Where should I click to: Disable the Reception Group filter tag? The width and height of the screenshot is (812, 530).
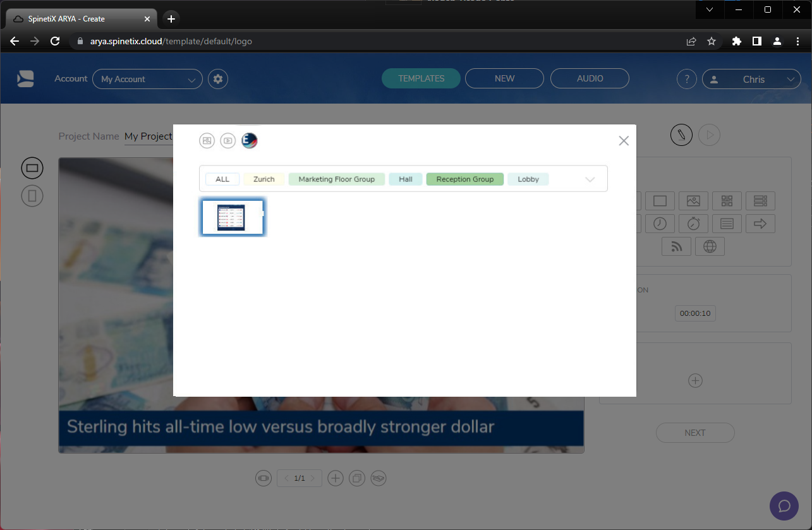coord(464,179)
